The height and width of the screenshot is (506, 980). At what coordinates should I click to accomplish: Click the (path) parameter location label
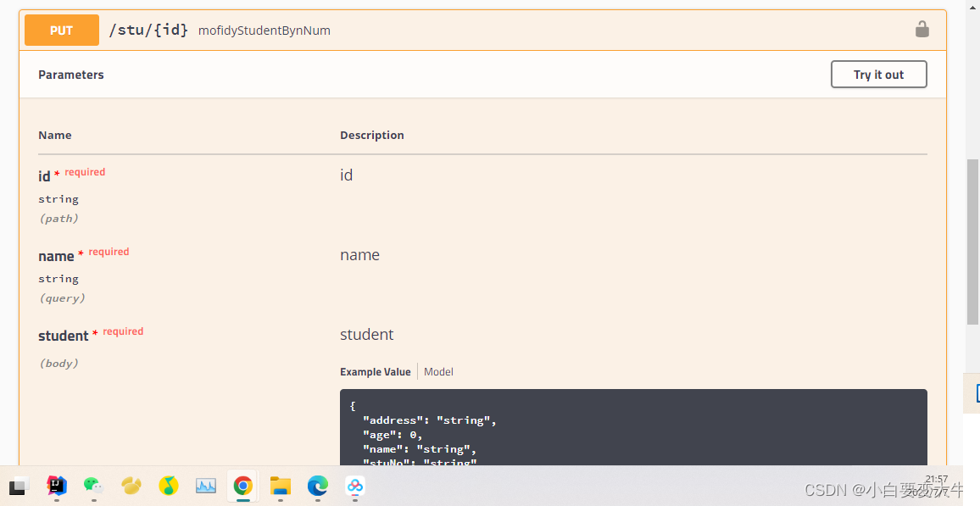tap(58, 219)
